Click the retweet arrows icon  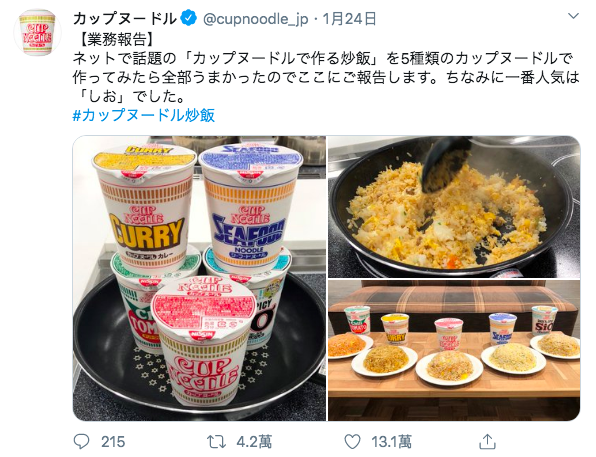pos(216,441)
